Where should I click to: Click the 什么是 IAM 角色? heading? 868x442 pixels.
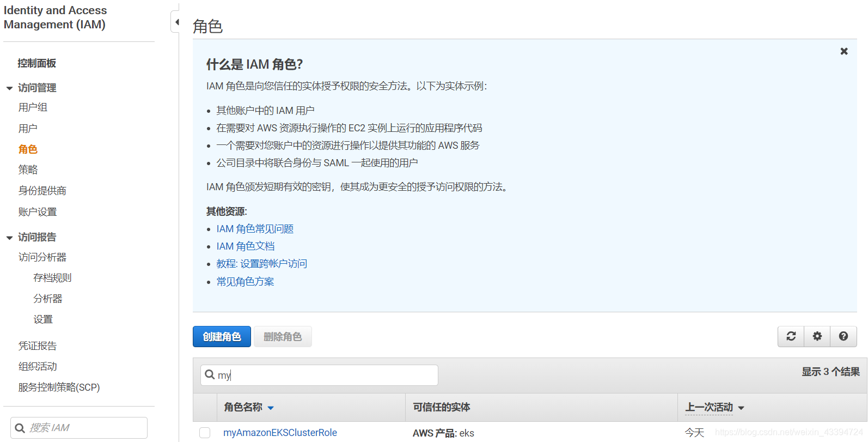click(254, 64)
